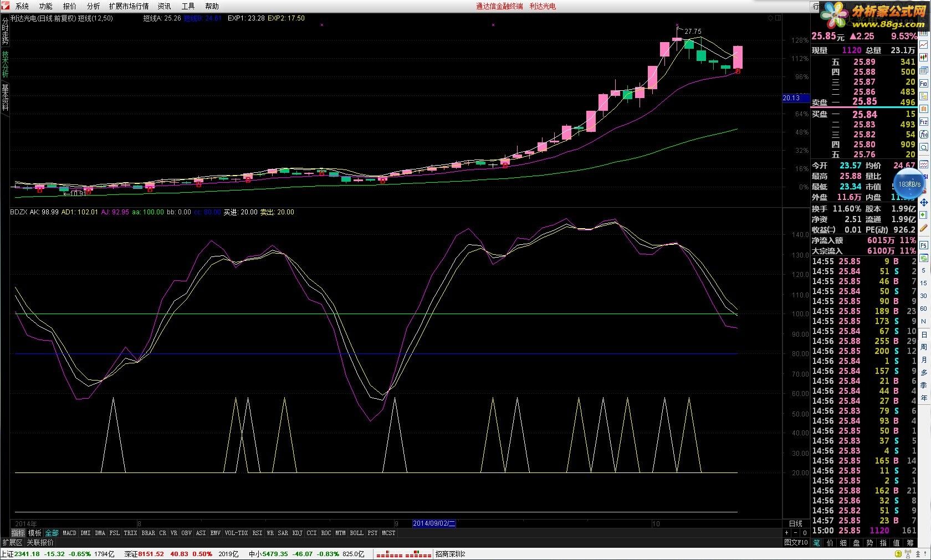Image resolution: width=931 pixels, height=560 pixels.
Task: Select the 60 minute period button
Action: click(x=924, y=309)
